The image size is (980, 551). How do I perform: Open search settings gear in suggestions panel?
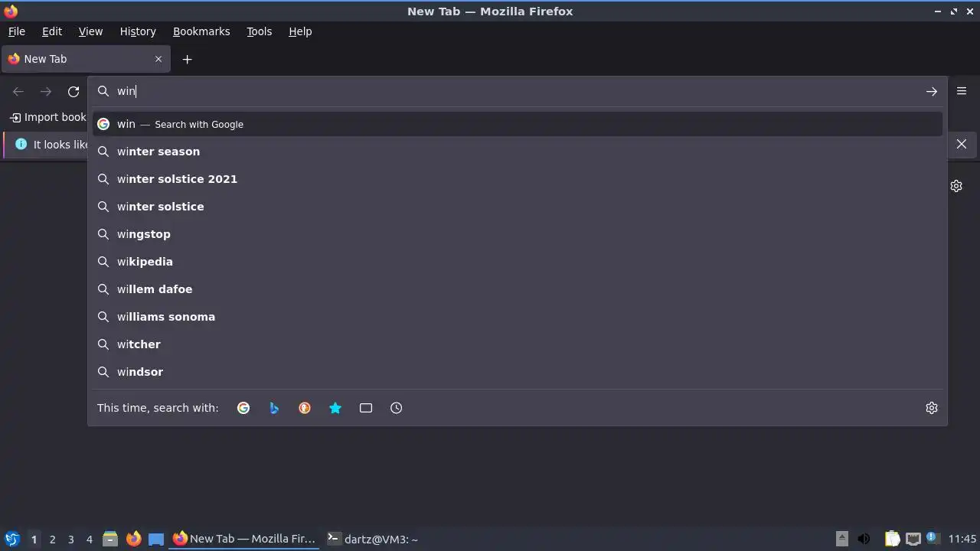(x=932, y=408)
